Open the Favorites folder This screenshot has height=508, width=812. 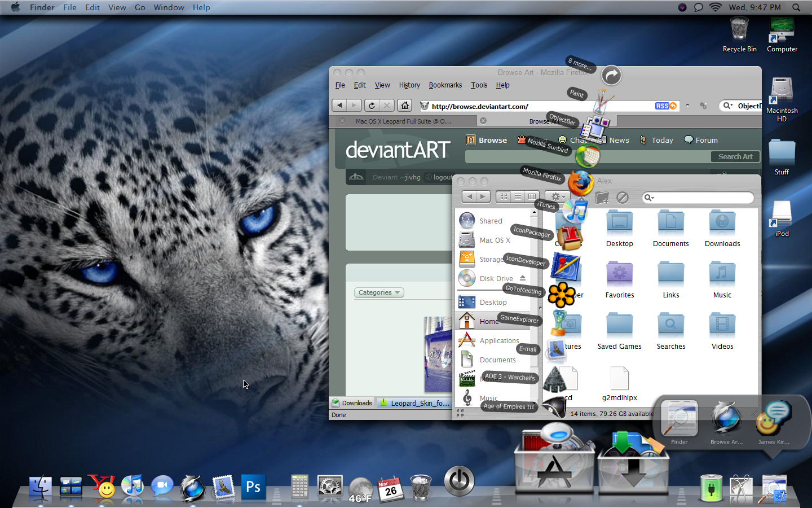click(619, 279)
